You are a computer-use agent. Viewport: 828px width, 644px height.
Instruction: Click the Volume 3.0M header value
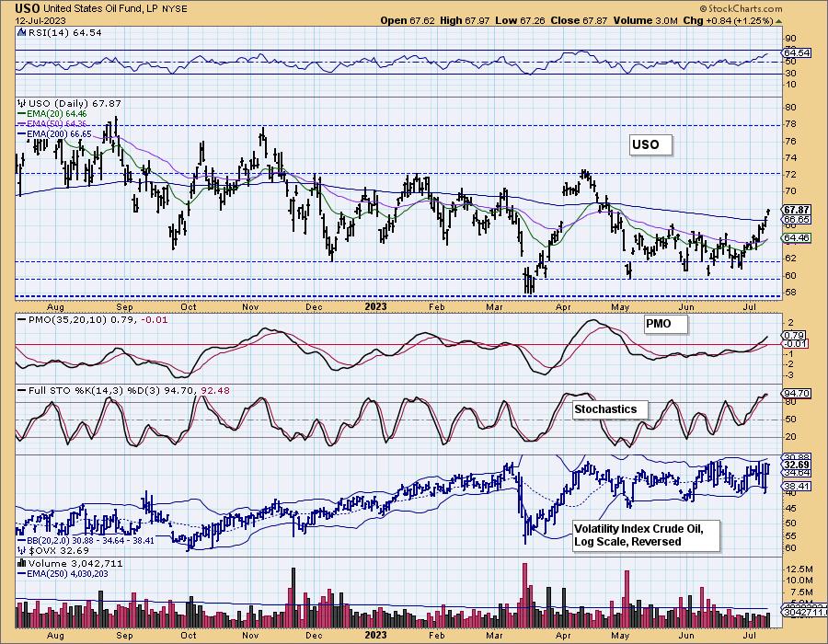(645, 20)
